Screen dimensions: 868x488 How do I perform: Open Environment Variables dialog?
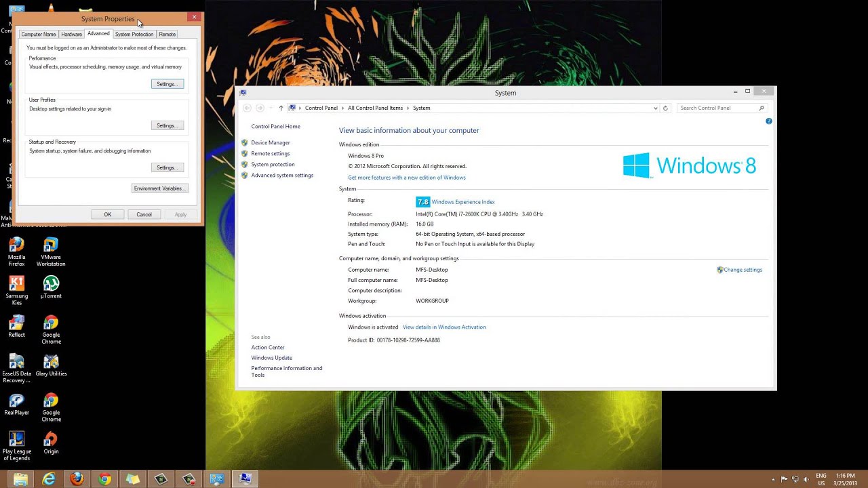pyautogui.click(x=159, y=188)
